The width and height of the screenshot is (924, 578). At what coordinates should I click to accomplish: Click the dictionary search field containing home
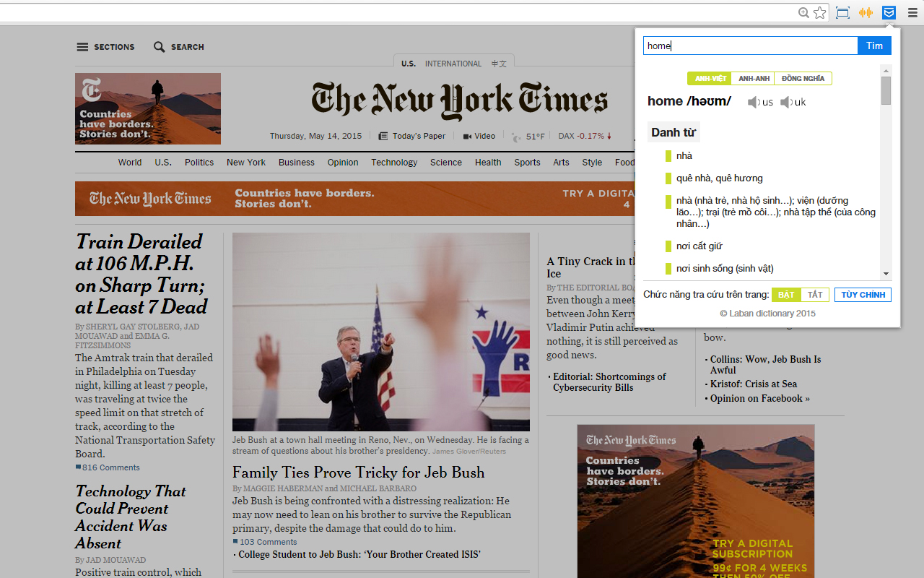(x=750, y=46)
